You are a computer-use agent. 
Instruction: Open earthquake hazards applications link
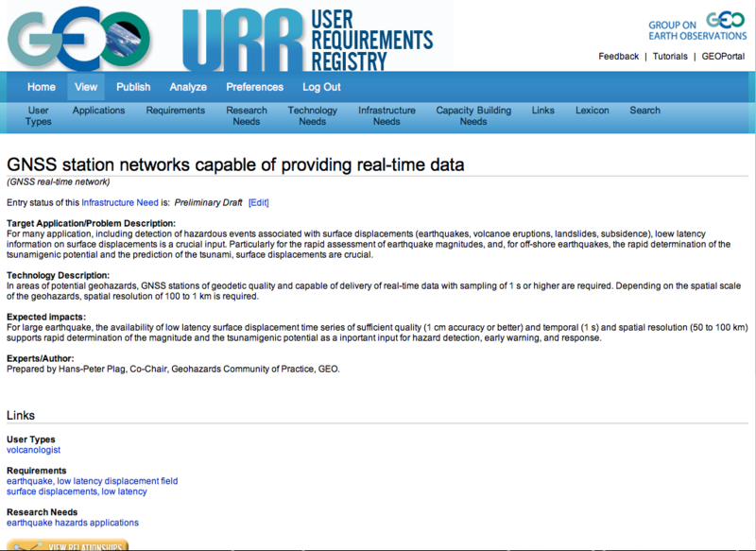point(73,523)
